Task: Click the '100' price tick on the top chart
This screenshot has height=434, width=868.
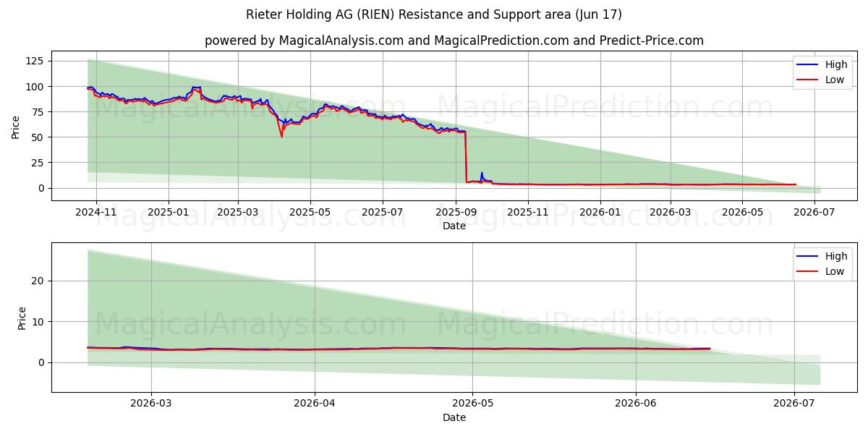Action: (36, 86)
